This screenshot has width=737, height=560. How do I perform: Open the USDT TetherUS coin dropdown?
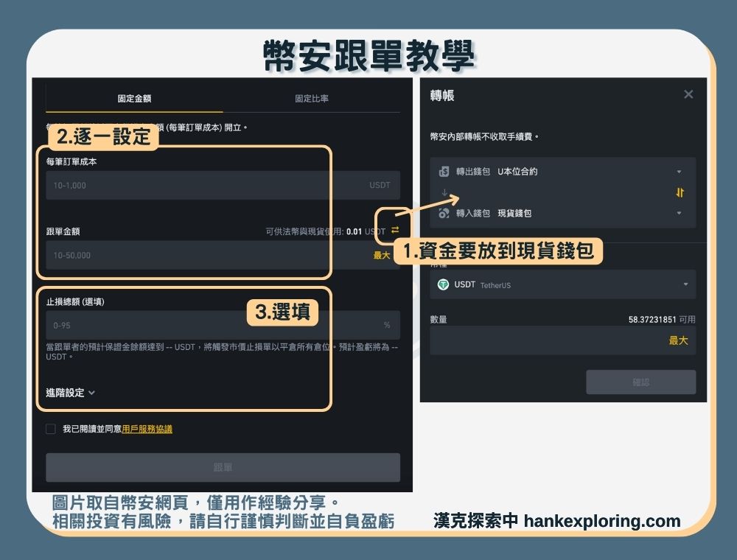pos(562,284)
